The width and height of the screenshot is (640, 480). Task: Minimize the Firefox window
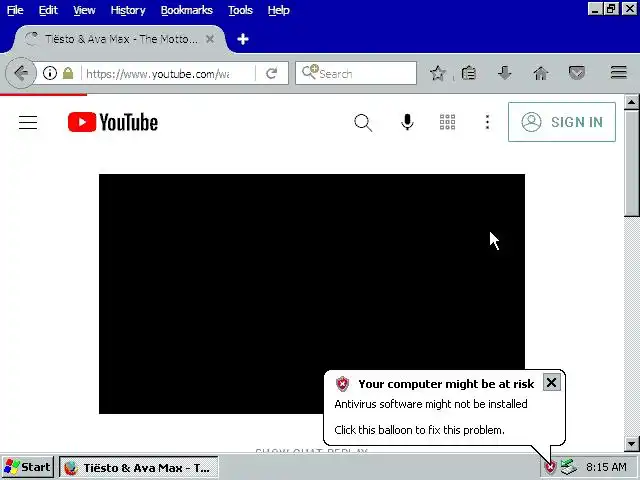tap(596, 9)
